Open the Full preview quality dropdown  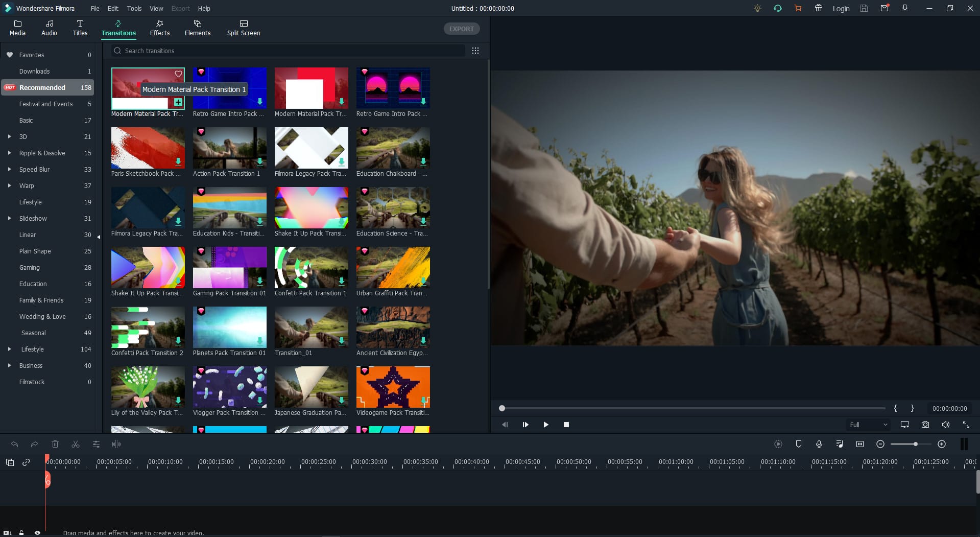tap(868, 424)
